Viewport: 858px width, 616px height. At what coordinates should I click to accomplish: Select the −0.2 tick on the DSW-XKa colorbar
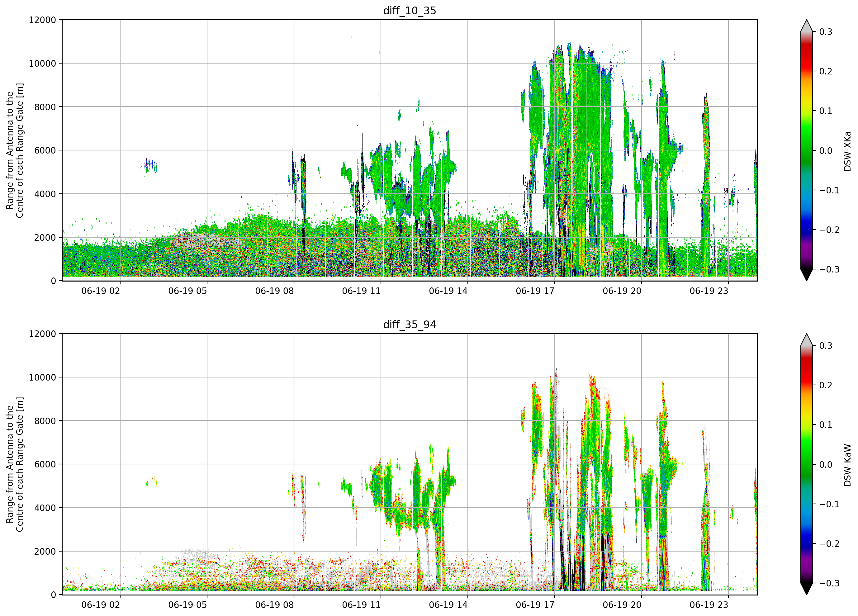829,230
